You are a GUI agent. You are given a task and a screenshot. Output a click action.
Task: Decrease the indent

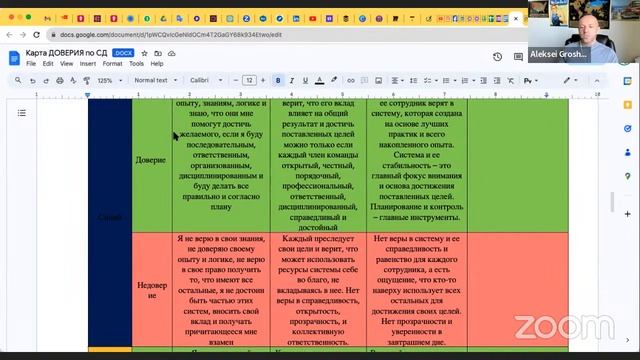[483, 81]
